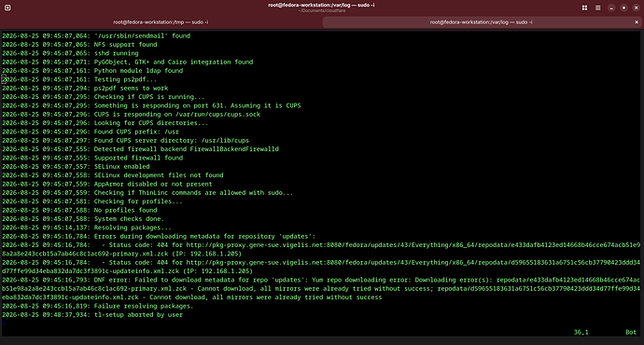The width and height of the screenshot is (644, 345).
Task: Close the terminal window
Action: tap(636, 7)
